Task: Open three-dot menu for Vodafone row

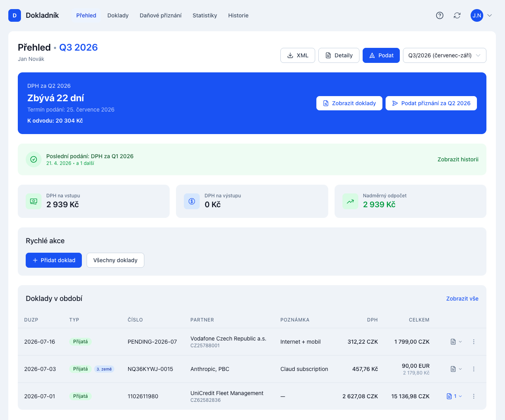Action: click(x=474, y=342)
